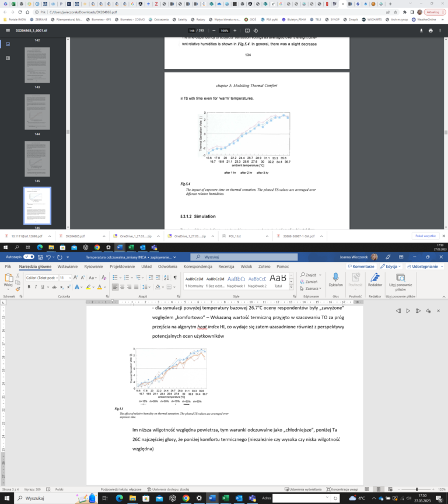Rotate the PDF page icon
This screenshot has width=448, height=504.
[256, 30]
